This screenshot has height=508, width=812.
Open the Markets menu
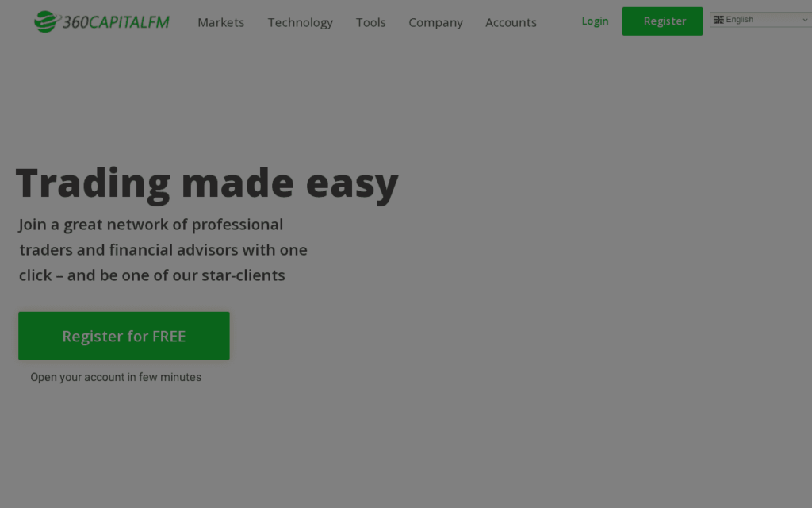click(220, 22)
